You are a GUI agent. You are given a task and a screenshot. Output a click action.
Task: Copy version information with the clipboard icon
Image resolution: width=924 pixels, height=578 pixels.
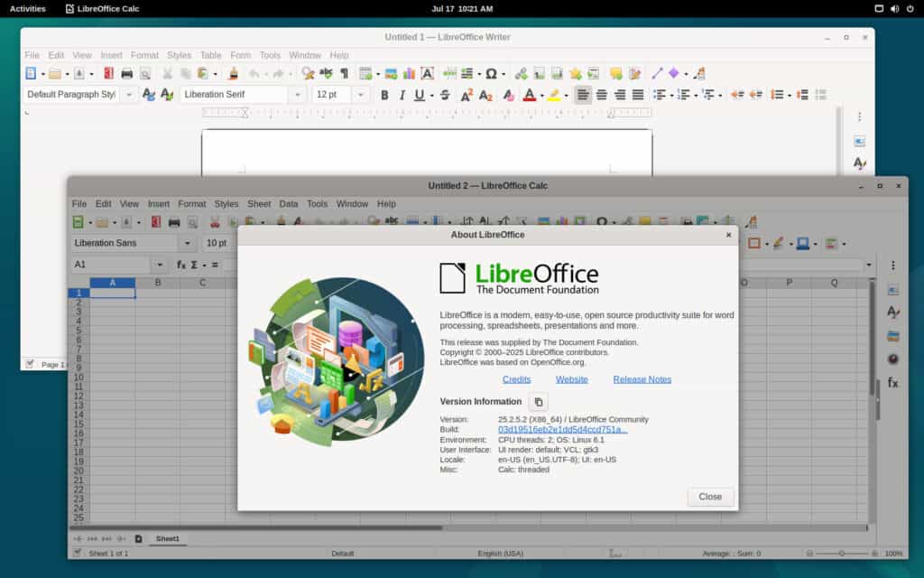(538, 402)
